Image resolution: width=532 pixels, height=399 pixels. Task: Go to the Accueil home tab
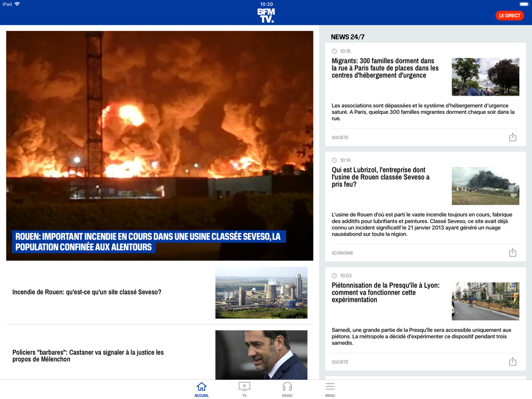(202, 389)
